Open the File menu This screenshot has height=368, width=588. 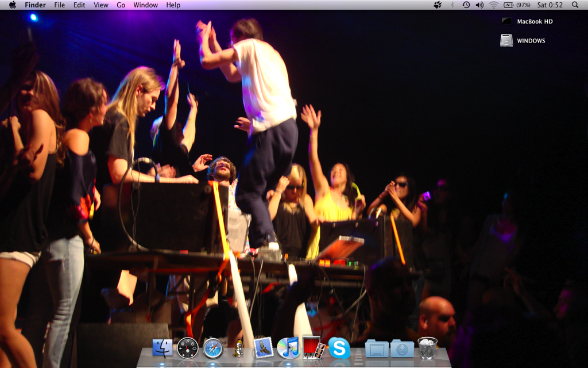pos(59,5)
